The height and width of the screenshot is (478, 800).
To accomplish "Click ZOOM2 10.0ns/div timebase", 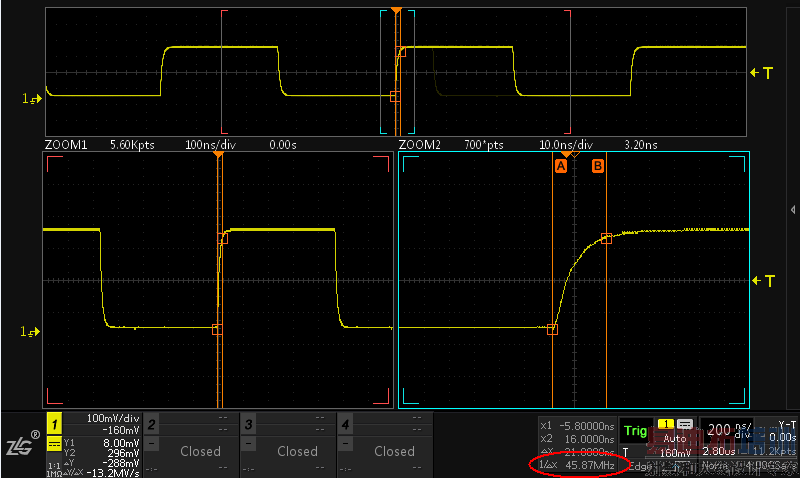I will 566,145.
